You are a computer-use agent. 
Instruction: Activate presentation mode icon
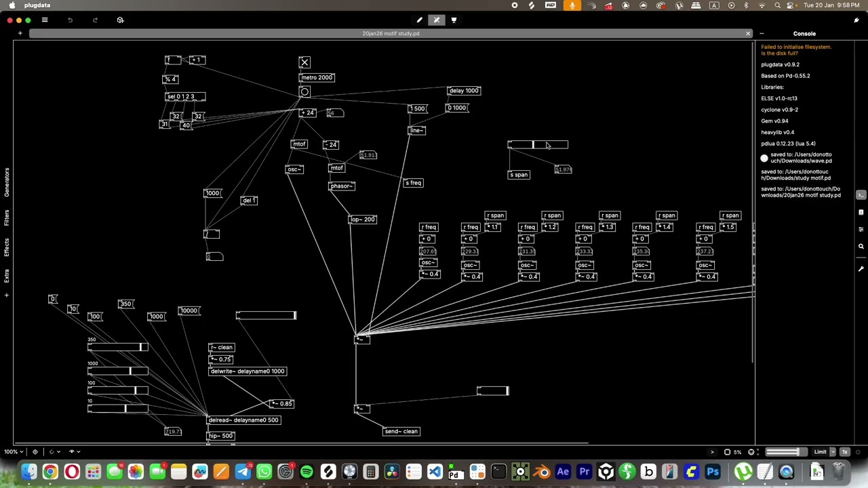pos(454,20)
